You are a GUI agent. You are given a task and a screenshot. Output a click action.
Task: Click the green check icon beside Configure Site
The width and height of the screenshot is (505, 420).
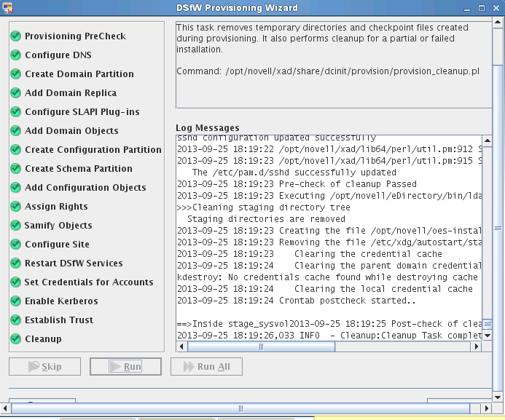pyautogui.click(x=15, y=245)
